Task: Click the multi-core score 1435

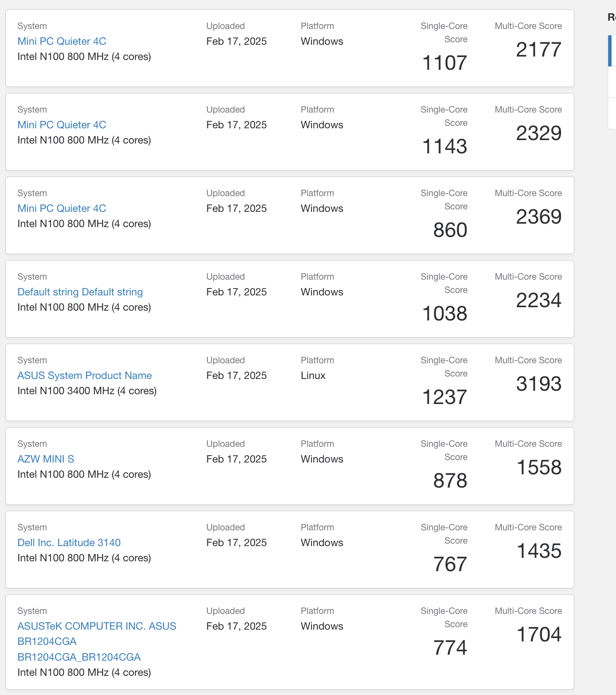Action: coord(539,551)
